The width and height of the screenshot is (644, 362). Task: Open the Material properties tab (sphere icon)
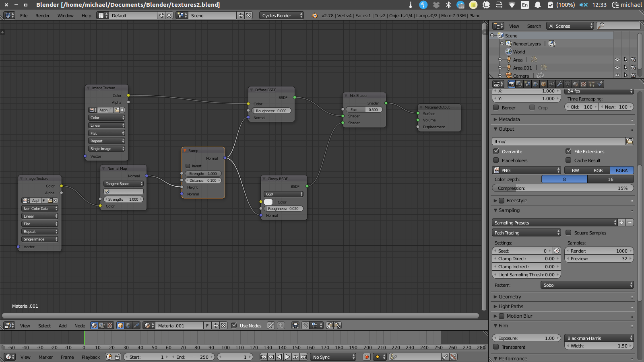point(576,84)
